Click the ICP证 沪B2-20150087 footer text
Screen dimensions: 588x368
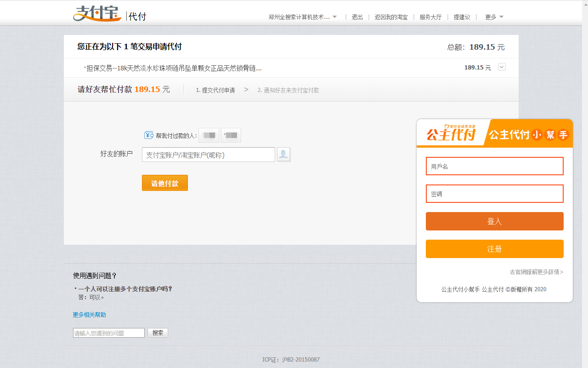(x=291, y=359)
